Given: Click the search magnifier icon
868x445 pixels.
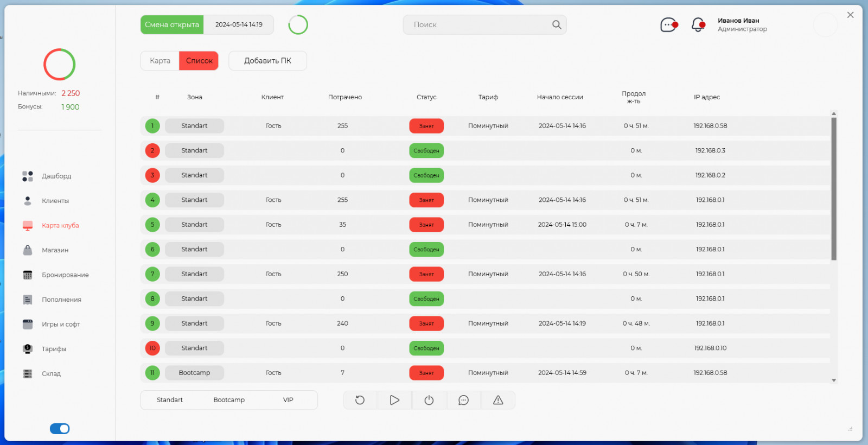Looking at the screenshot, I should point(557,25).
